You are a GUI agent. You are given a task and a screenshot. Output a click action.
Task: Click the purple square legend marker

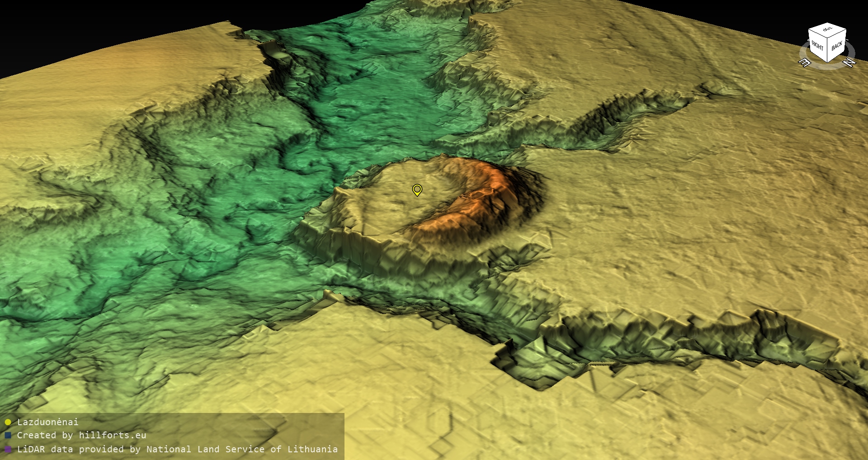click(8, 449)
